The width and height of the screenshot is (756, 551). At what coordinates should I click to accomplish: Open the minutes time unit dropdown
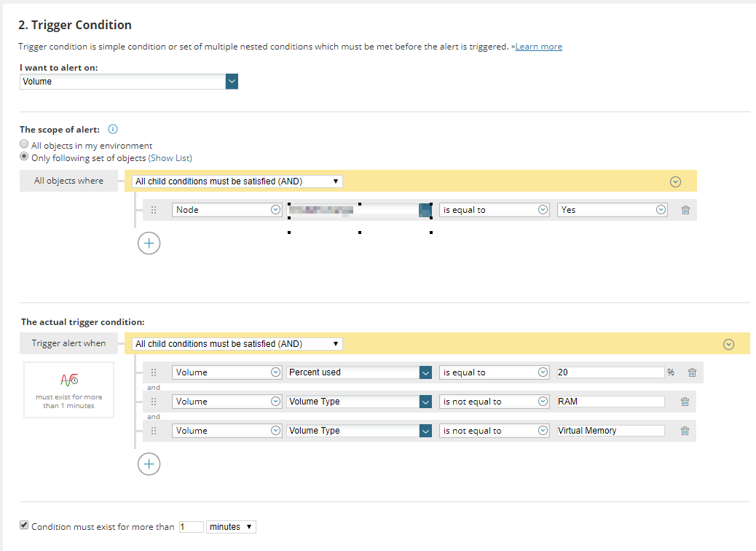coord(231,526)
